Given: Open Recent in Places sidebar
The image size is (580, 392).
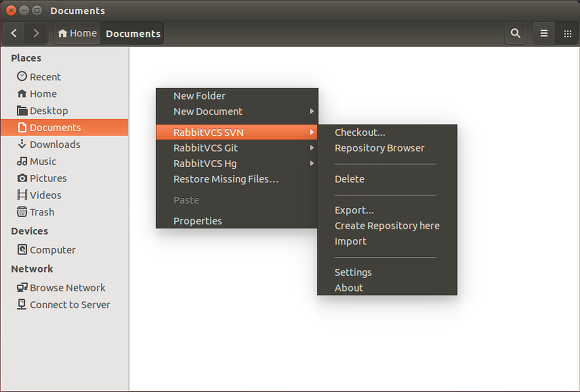Looking at the screenshot, I should pos(65,77).
